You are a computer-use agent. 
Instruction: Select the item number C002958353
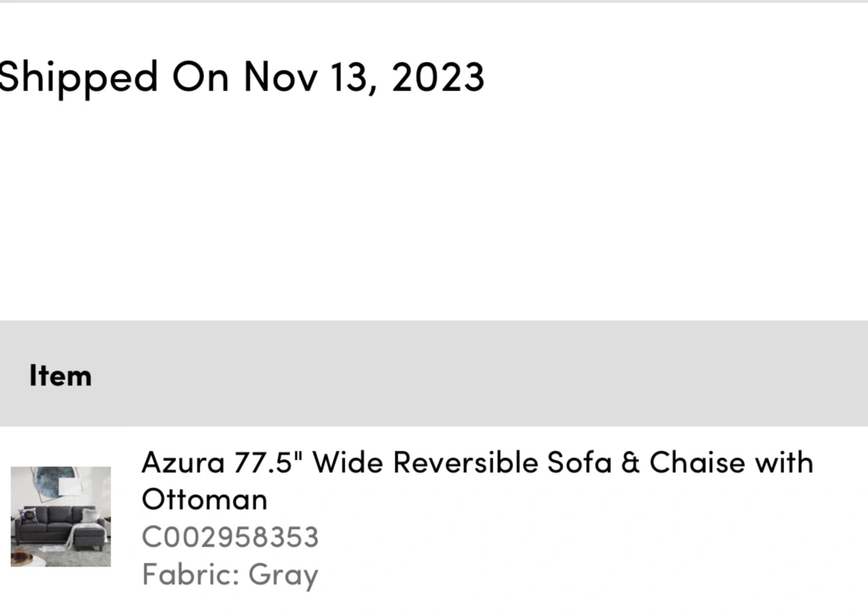(230, 537)
